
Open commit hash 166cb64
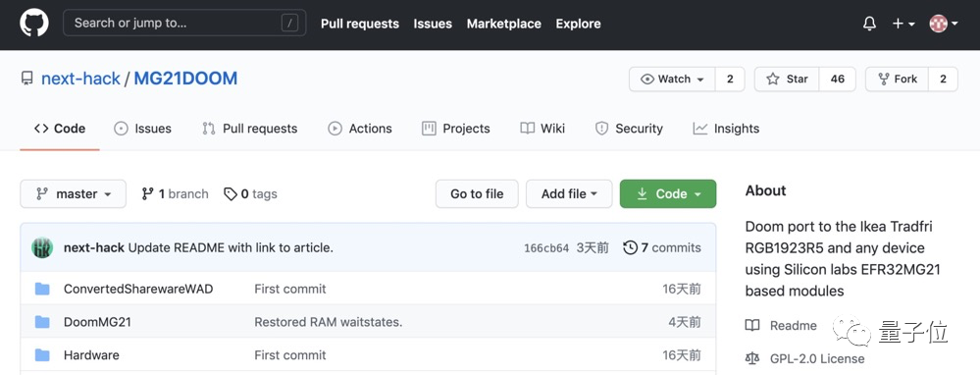(546, 248)
